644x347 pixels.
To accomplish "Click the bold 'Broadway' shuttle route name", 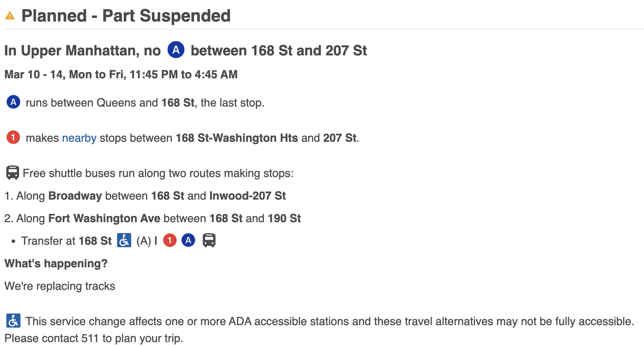I will (75, 196).
